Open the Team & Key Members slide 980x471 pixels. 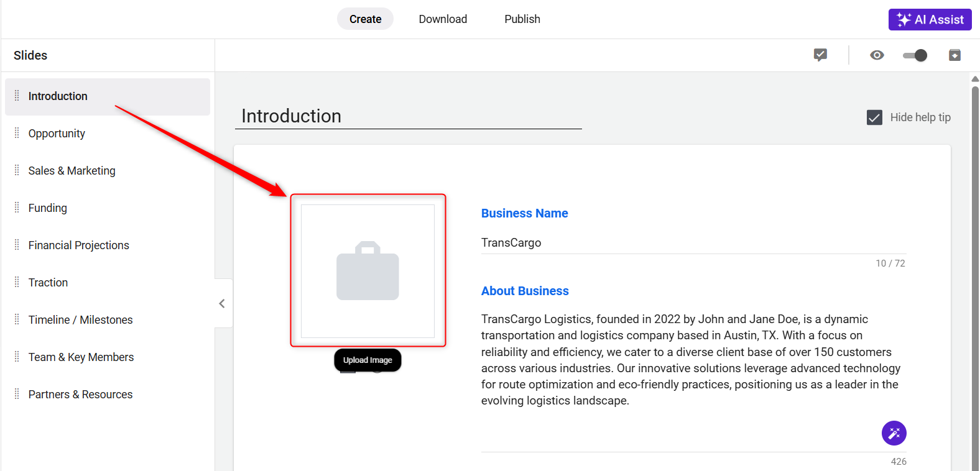108,357
